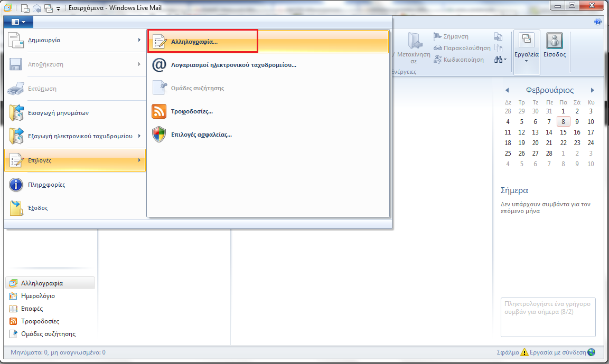The width and height of the screenshot is (609, 364).
Task: Click the copy-to ribbon icon beside Σήμανση
Action: click(x=498, y=36)
